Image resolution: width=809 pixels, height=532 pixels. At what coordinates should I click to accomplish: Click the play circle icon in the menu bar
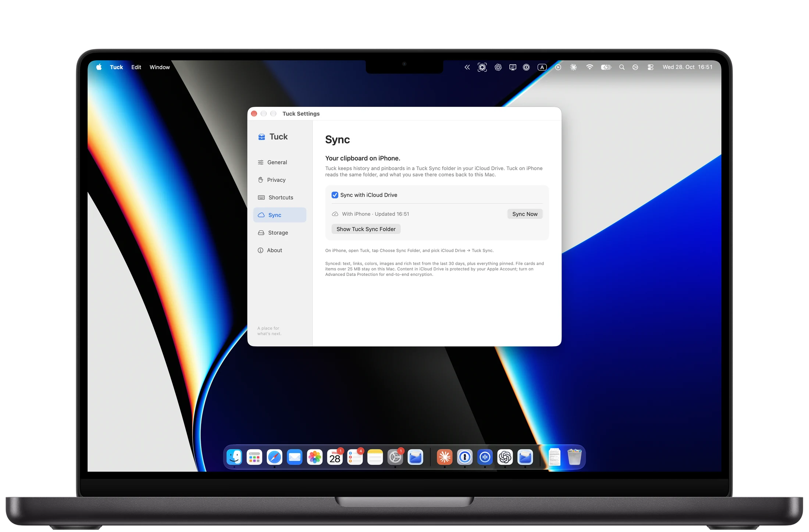[x=558, y=67]
